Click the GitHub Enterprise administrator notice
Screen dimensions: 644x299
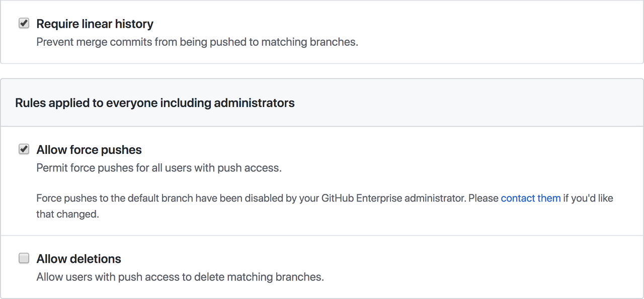pyautogui.click(x=325, y=206)
